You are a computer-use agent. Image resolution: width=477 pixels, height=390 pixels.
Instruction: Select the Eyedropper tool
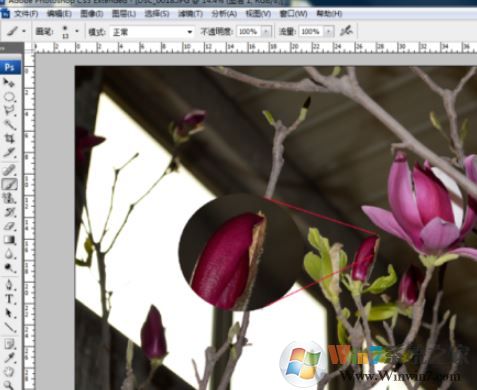[x=9, y=358]
